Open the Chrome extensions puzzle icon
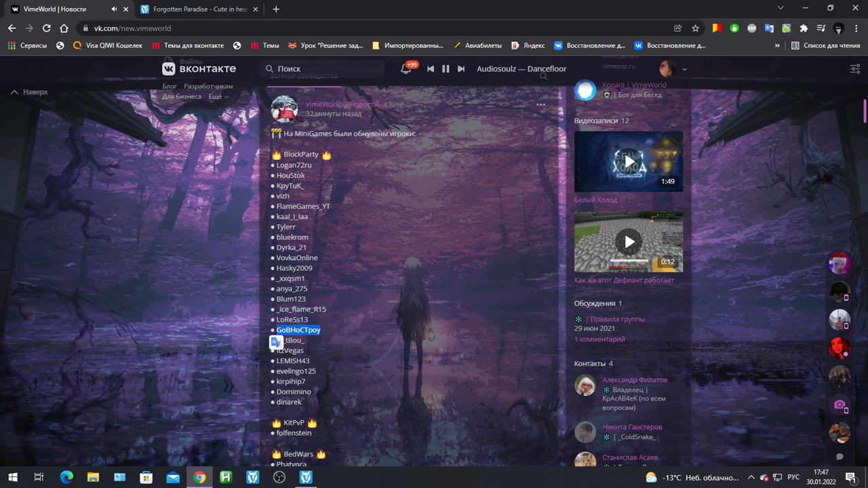Screen dimensions: 868x488 point(804,28)
